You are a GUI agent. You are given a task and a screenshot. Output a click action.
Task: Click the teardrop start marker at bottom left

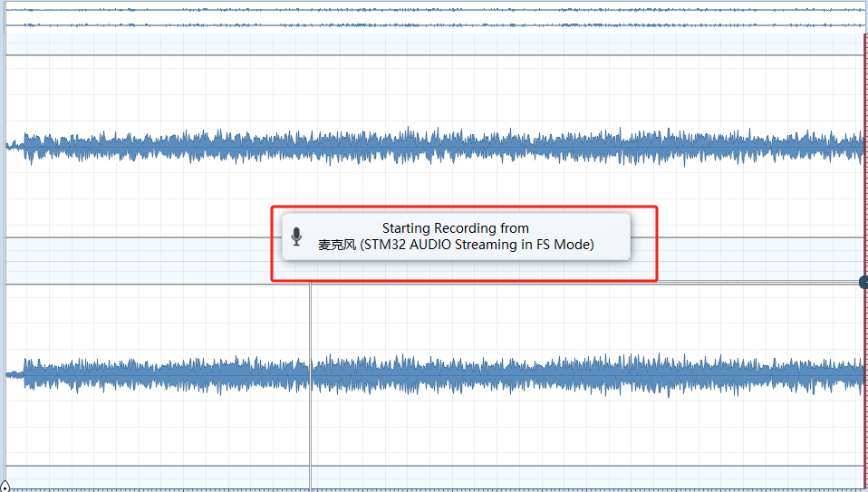[5, 487]
